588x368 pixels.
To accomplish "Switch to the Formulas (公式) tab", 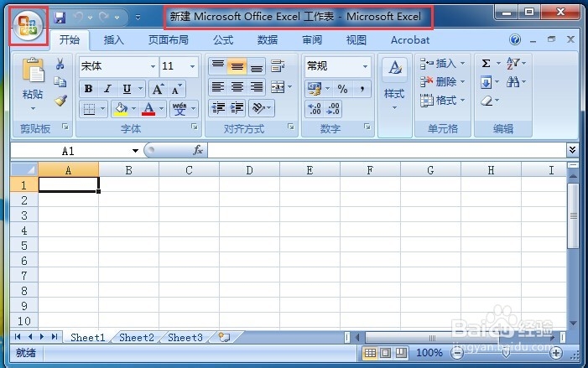I will (x=223, y=40).
